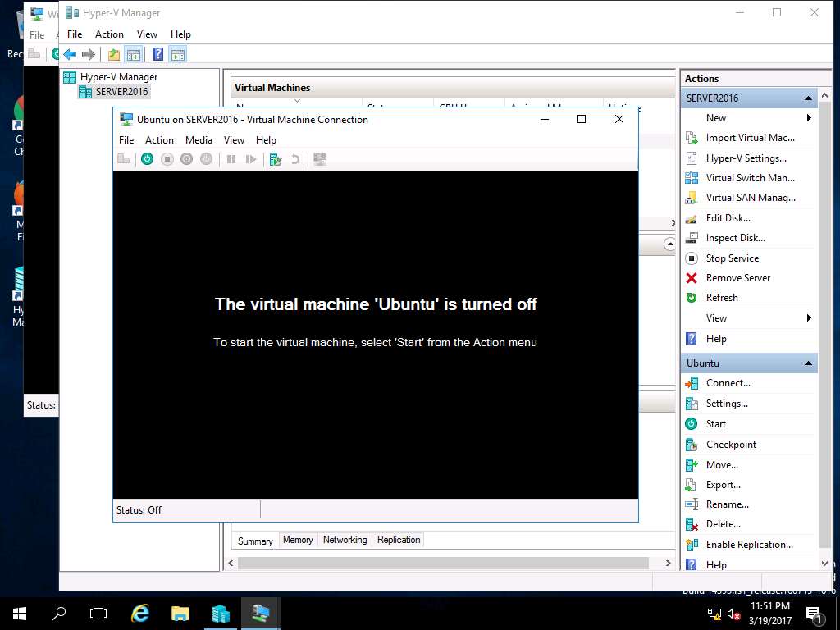Click the Shut Down icon in VM toolbar

click(186, 159)
